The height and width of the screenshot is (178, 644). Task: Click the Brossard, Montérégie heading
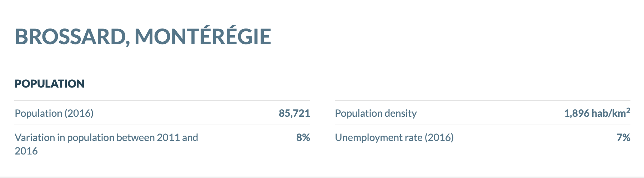pyautogui.click(x=143, y=36)
